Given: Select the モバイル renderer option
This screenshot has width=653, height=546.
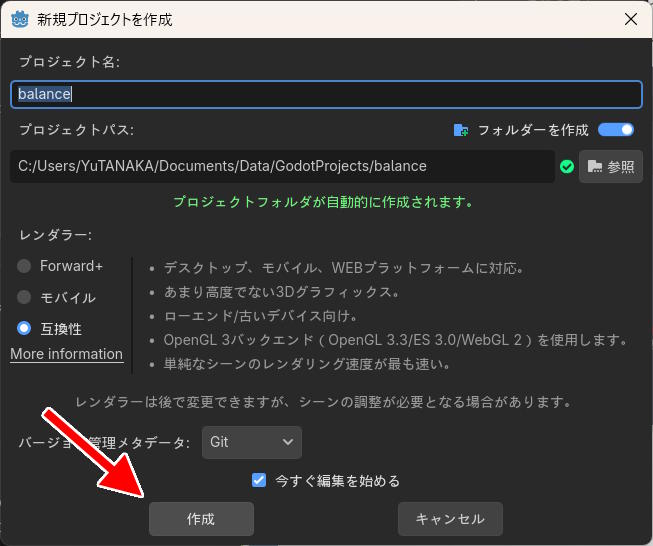Looking at the screenshot, I should click(x=25, y=297).
